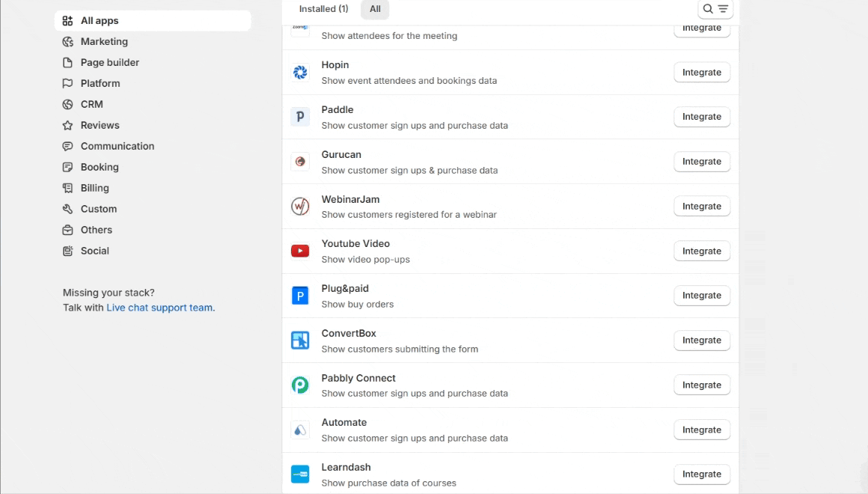Click the Hopin app logo icon
The width and height of the screenshot is (868, 494).
pyautogui.click(x=300, y=73)
